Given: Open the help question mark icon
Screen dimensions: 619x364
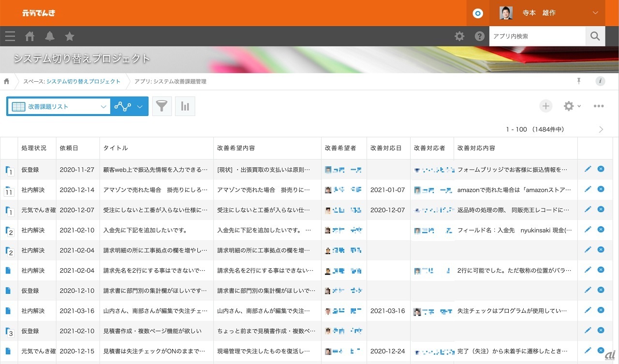Looking at the screenshot, I should coord(479,36).
